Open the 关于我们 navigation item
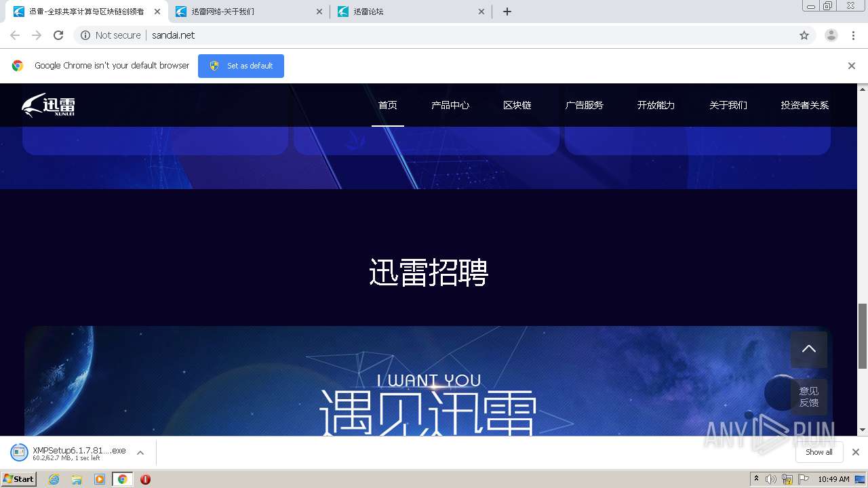This screenshot has width=868, height=488. click(x=728, y=105)
